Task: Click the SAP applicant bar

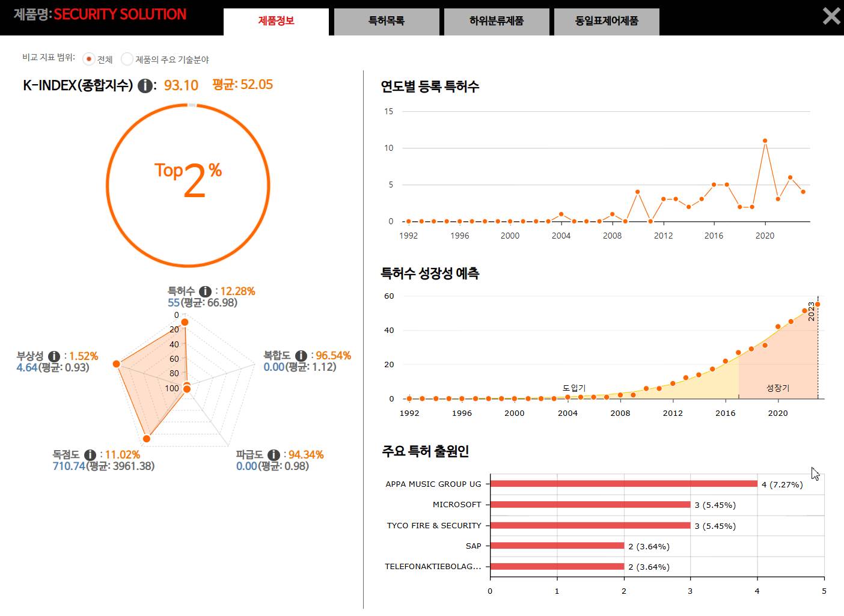Action: (557, 546)
